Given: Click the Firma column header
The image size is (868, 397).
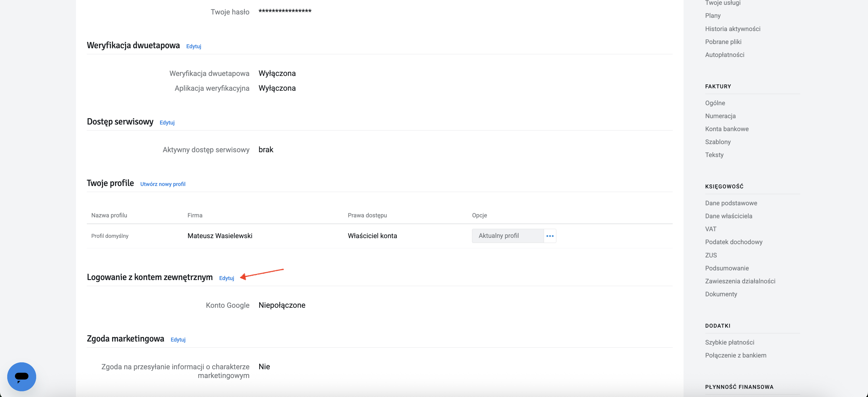Looking at the screenshot, I should coord(195,215).
